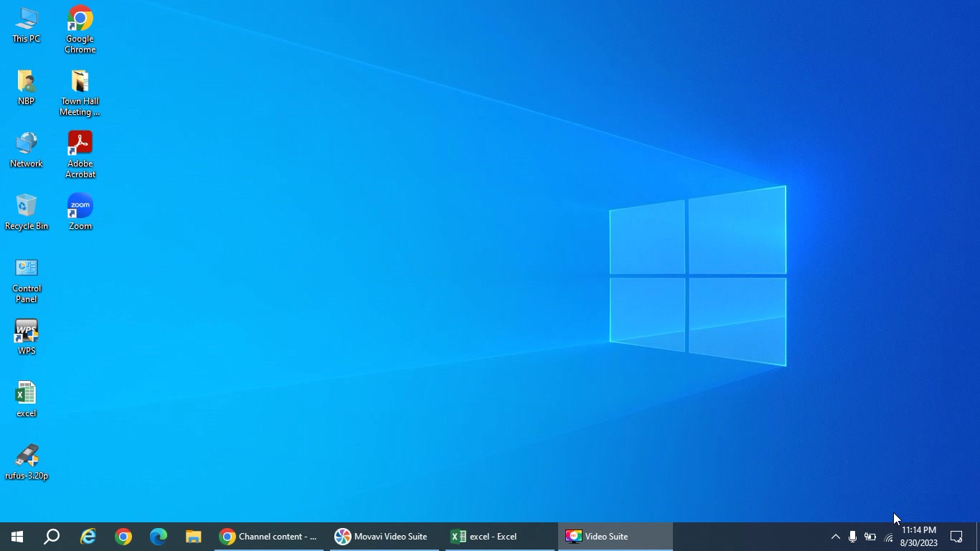Viewport: 980px width, 551px height.
Task: Select the Zoom desktop shortcut
Action: point(80,212)
